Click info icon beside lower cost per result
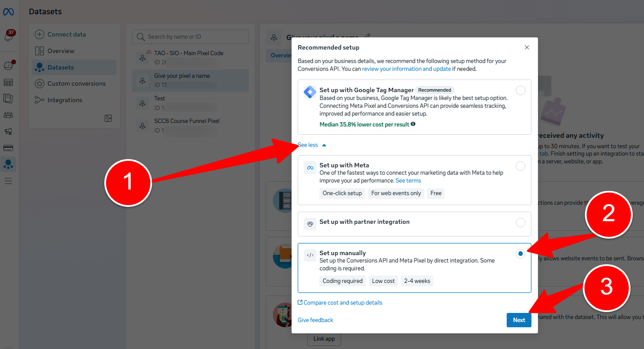Screen dimensions: 644x349 (413, 124)
